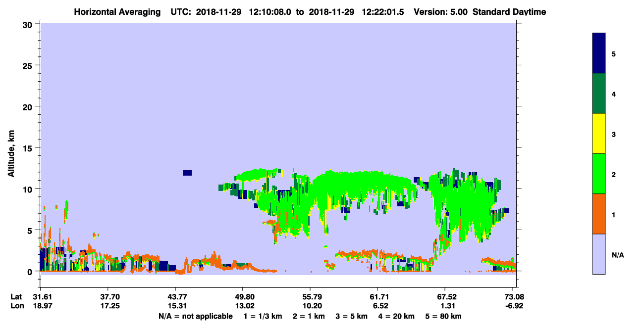The height and width of the screenshot is (330, 644).
Task: Click the bright green colorbar segment labeled 2
Action: (x=599, y=174)
